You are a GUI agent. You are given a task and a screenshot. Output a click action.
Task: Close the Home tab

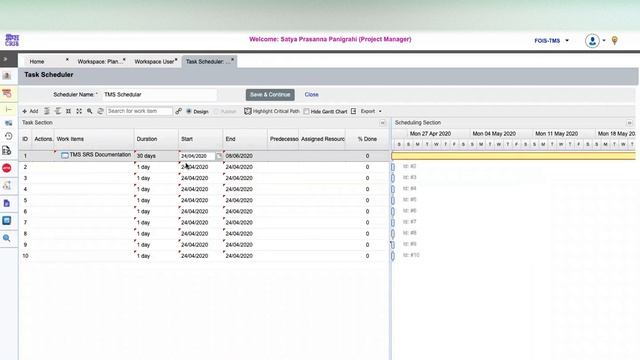tap(67, 60)
